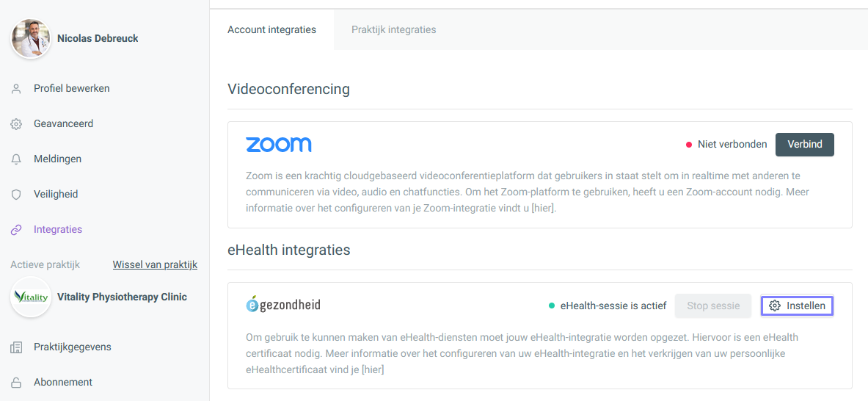This screenshot has height=401, width=868.
Task: Click the person icon beside Profiel bewerken
Action: coord(16,89)
